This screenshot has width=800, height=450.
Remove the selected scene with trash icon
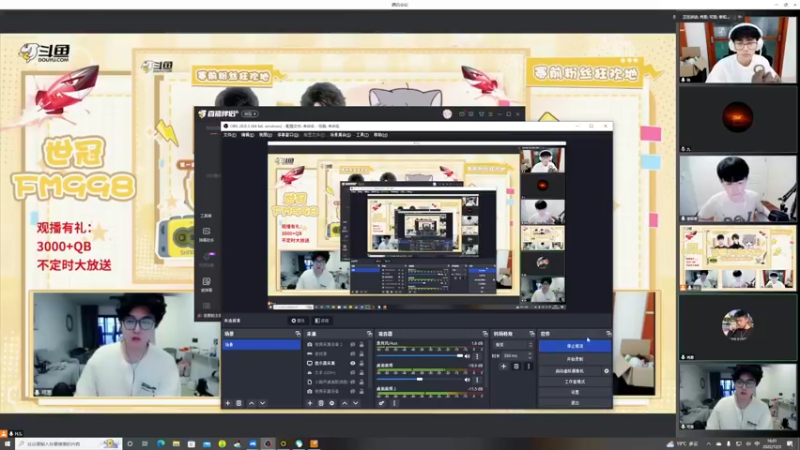click(239, 403)
